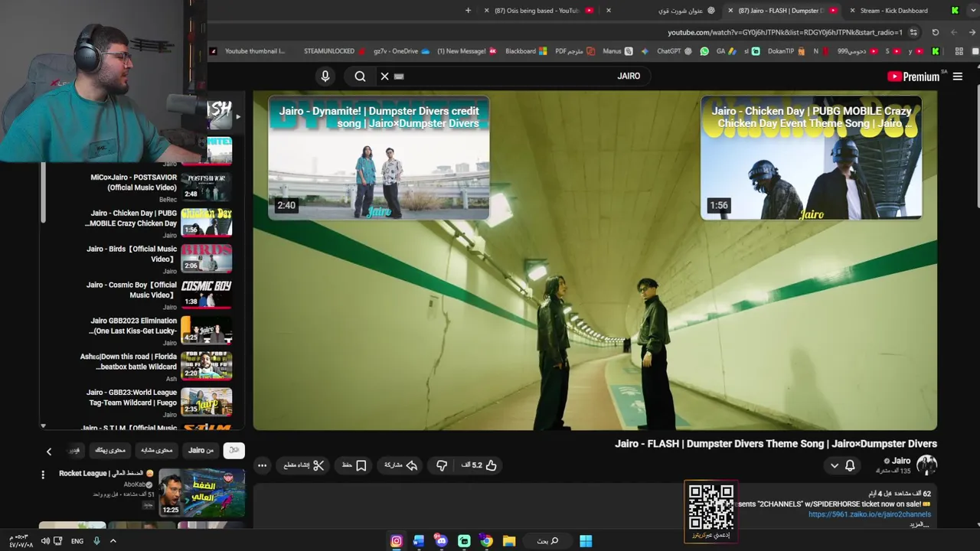Open the Manus bookmark

pos(617,51)
